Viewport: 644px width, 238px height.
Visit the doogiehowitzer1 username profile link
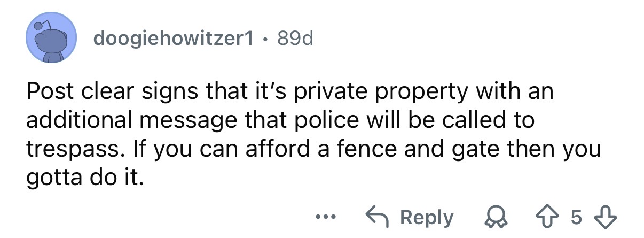coord(173,38)
